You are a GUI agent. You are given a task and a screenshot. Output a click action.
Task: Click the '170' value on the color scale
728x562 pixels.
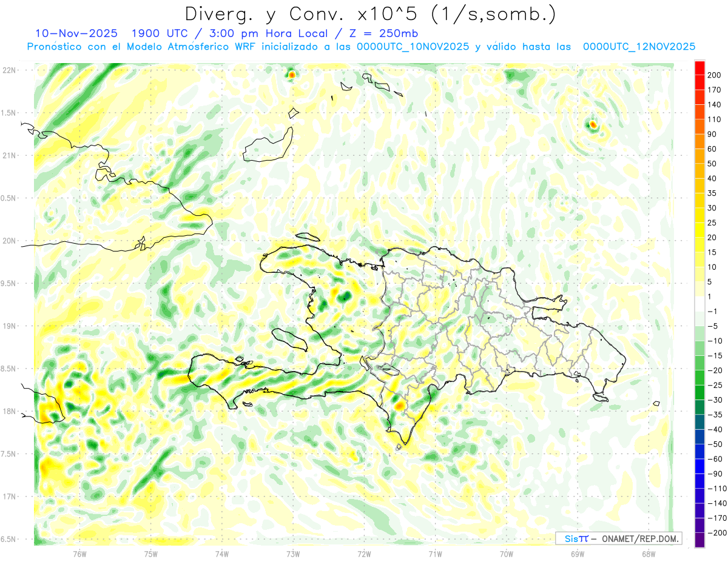(x=714, y=90)
